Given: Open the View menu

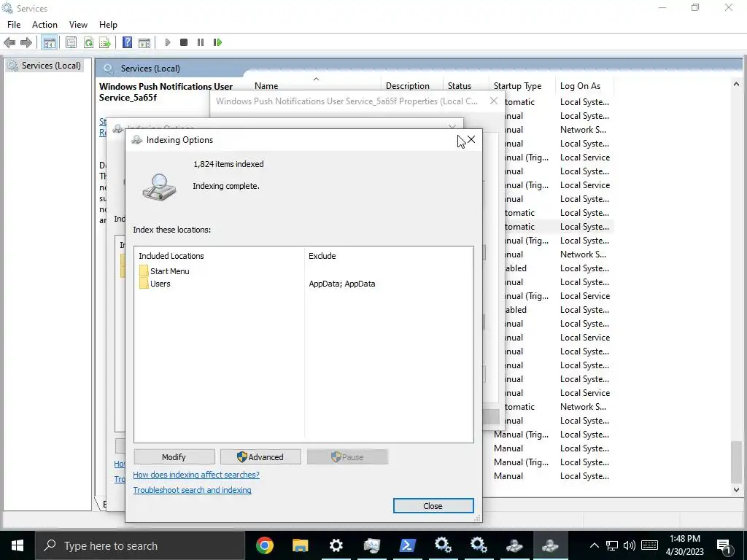Looking at the screenshot, I should point(78,25).
